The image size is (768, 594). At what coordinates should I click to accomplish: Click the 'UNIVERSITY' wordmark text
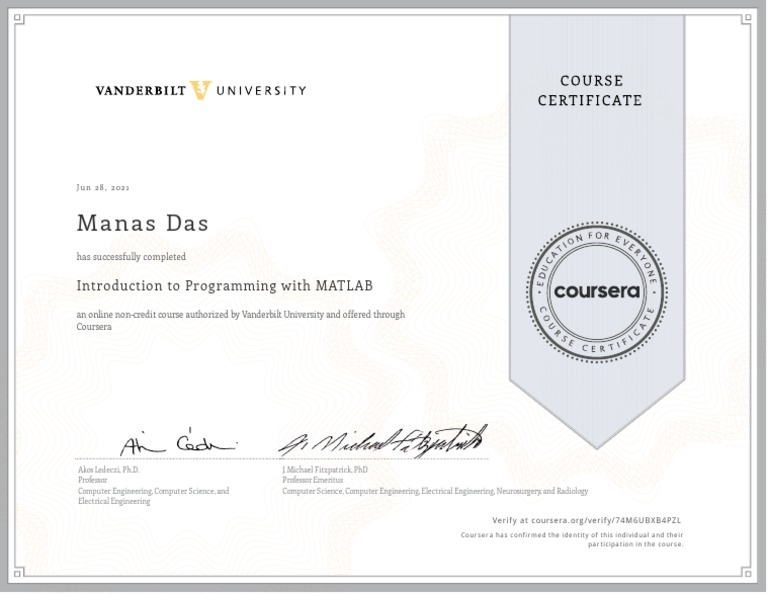[x=261, y=91]
